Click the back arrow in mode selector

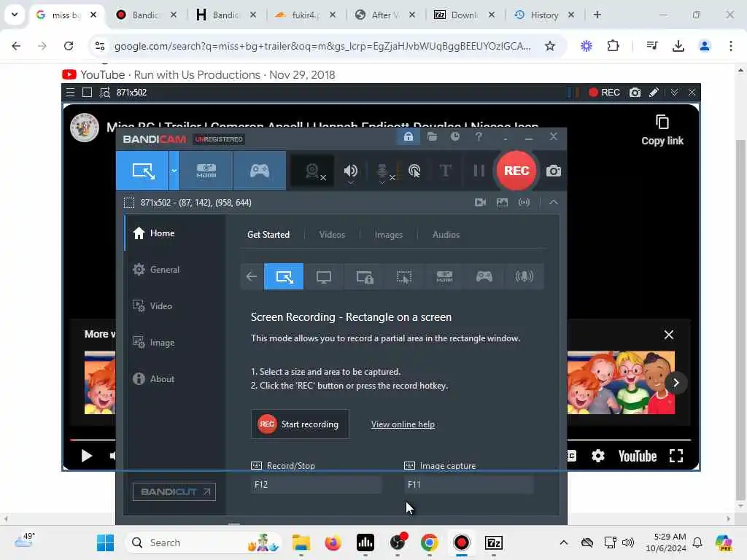252,276
